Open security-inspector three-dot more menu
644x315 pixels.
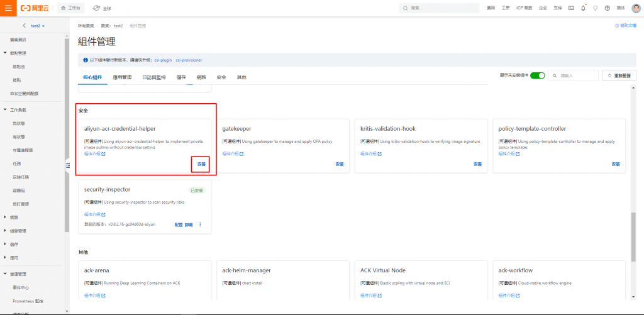coord(201,224)
